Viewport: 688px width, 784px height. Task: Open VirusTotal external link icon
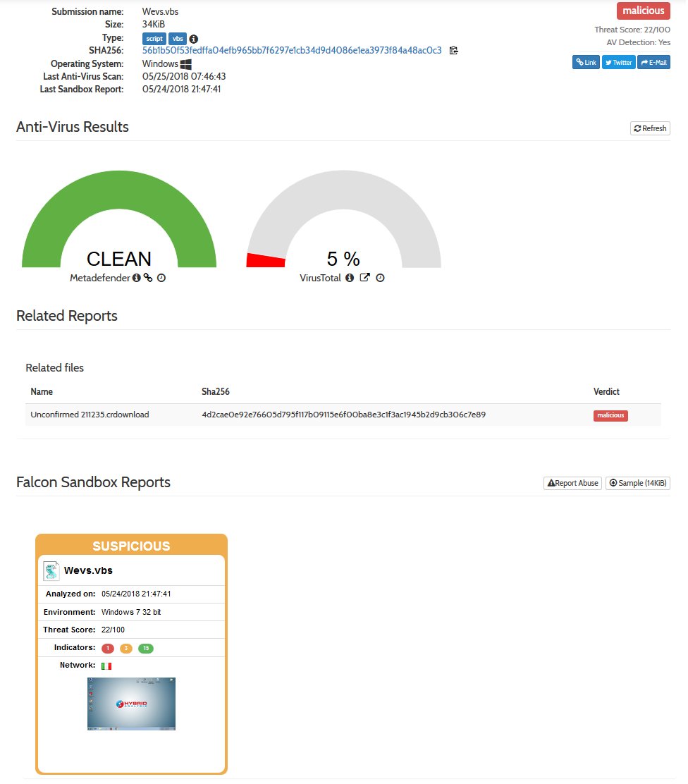coord(365,278)
